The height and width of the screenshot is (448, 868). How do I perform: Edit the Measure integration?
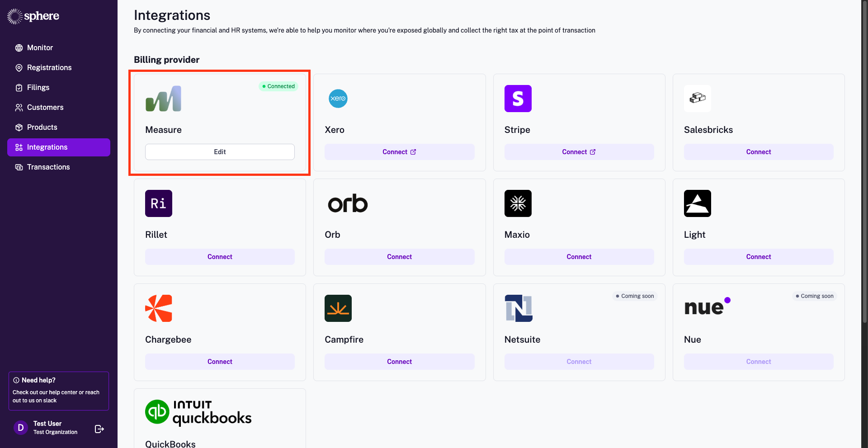[x=220, y=152]
